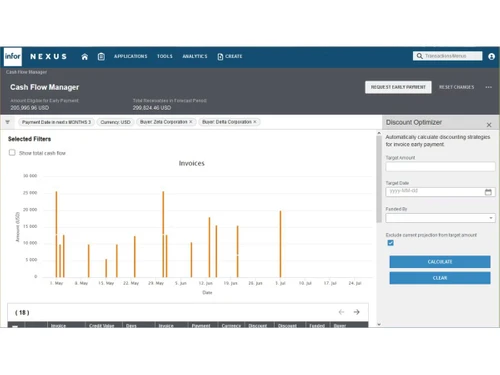
Task: Click the 3 Jul invoice bar
Action: [x=280, y=244]
